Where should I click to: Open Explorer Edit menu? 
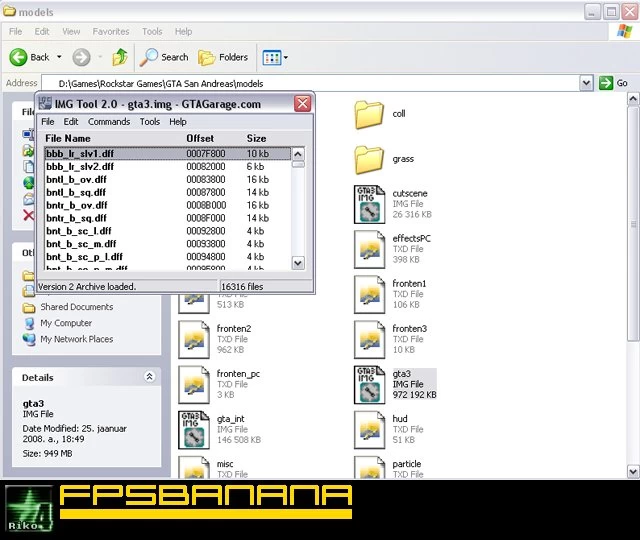click(42, 31)
